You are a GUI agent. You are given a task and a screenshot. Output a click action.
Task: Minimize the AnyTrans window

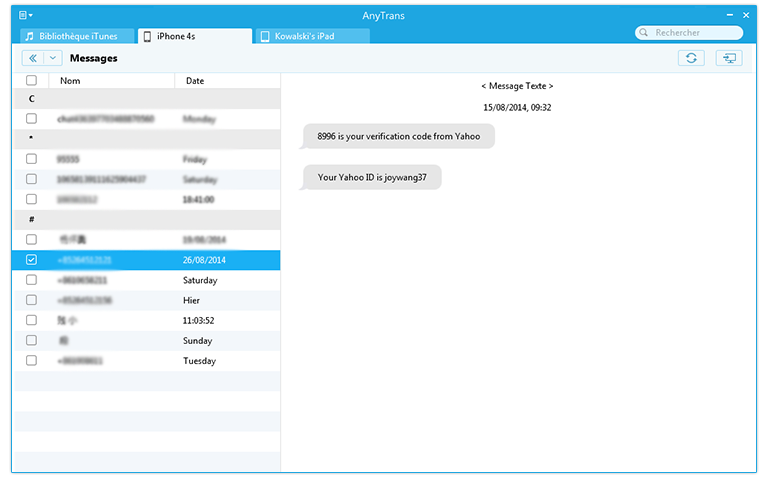tap(729, 16)
